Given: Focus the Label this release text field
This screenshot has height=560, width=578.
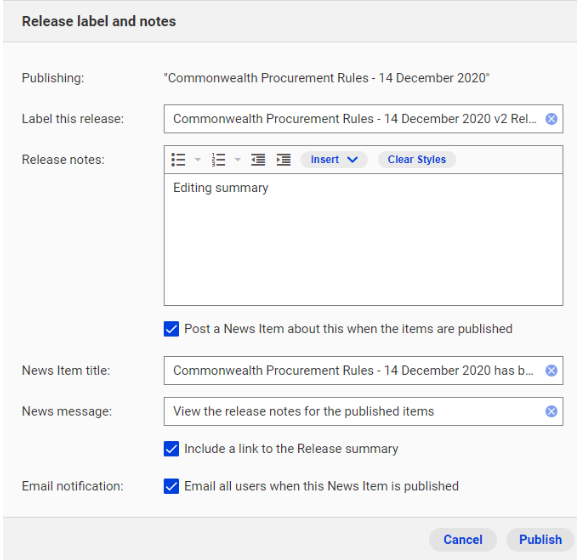Looking at the screenshot, I should point(354,119).
